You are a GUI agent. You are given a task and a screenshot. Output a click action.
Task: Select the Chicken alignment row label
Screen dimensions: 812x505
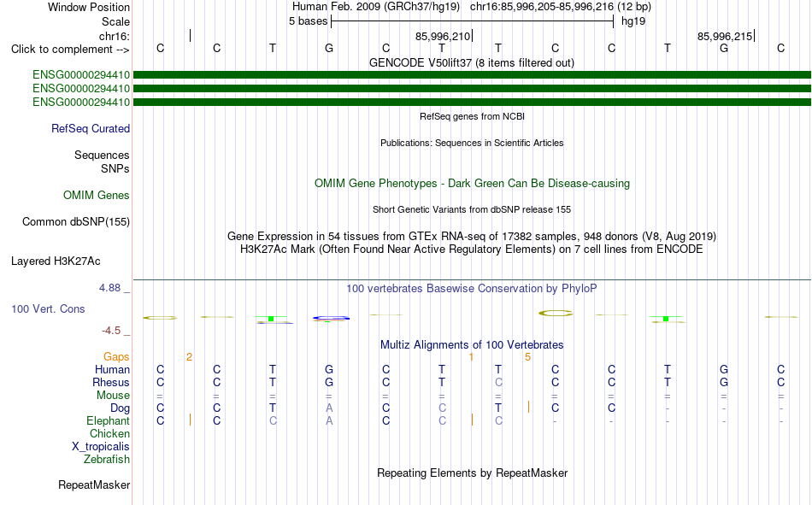pos(109,433)
